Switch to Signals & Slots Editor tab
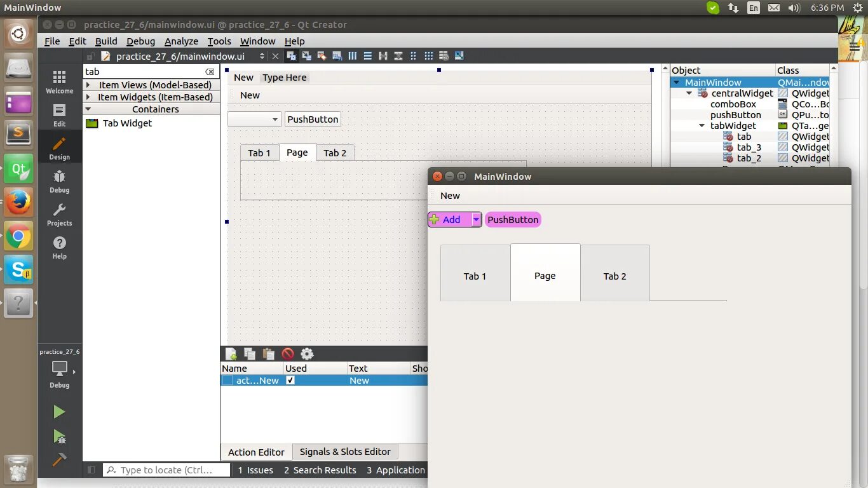 (x=345, y=452)
